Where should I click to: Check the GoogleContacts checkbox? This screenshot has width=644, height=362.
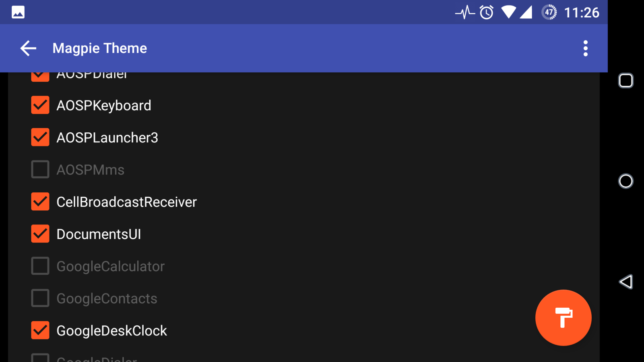(40, 298)
